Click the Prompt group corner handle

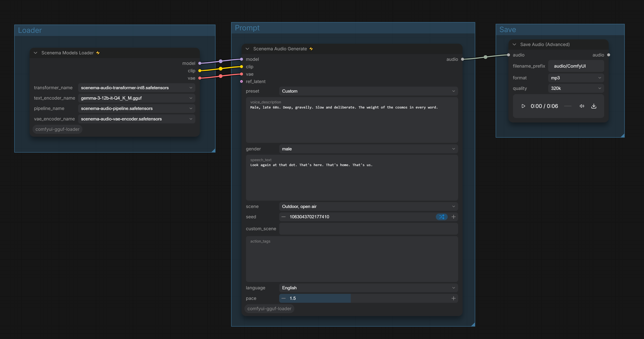click(473, 324)
